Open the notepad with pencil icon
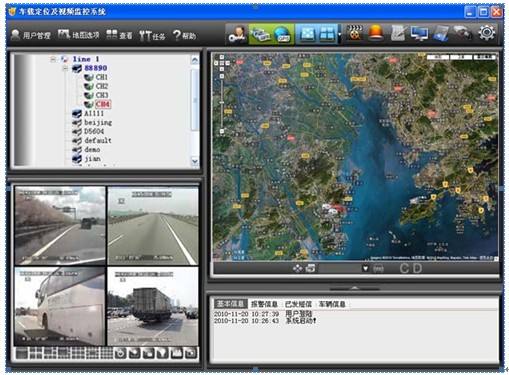509x375 pixels. pos(398,34)
